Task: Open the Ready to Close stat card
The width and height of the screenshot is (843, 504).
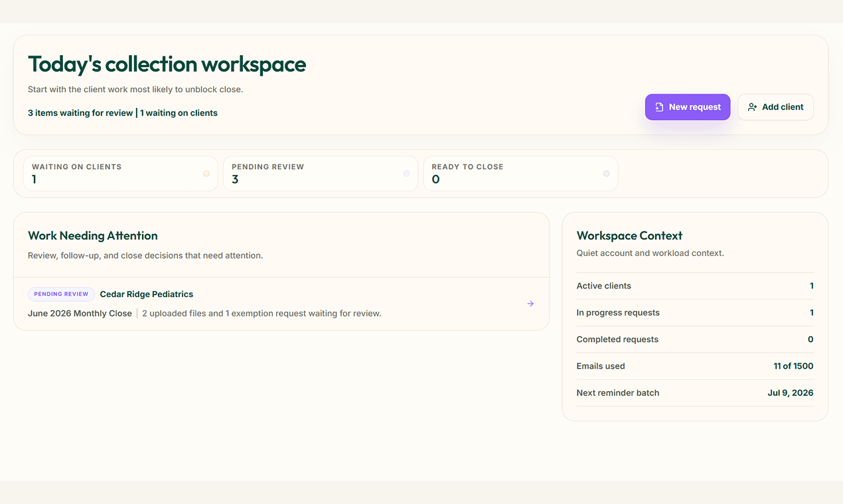Action: click(520, 174)
